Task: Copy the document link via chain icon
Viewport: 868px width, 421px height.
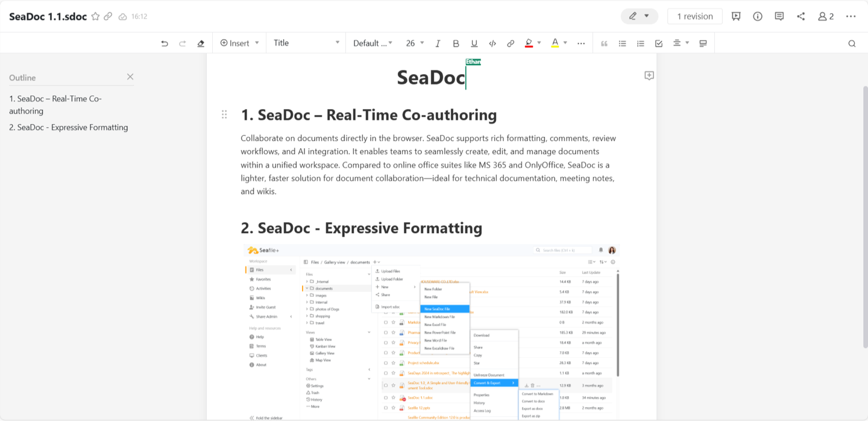Action: coord(108,16)
